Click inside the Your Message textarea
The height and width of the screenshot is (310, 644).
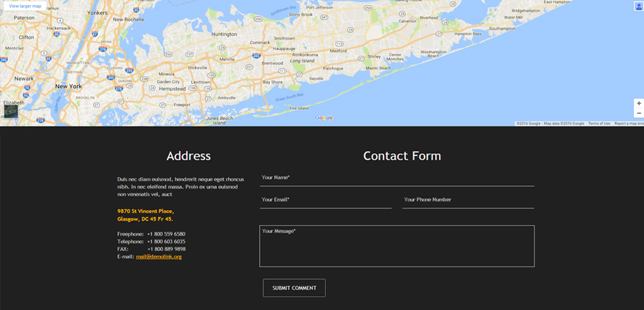397,246
